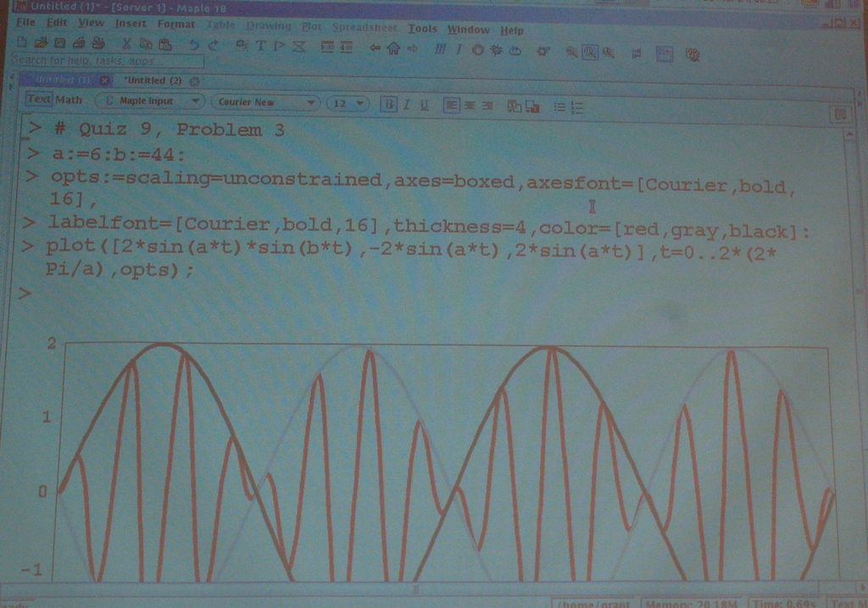Execute entire worksheet with triple exclamation icon
Image resolution: width=868 pixels, height=608 pixels.
[440, 50]
